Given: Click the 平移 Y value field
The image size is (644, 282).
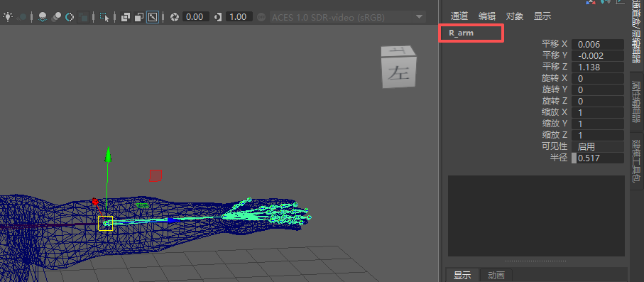Looking at the screenshot, I should click(x=598, y=55).
